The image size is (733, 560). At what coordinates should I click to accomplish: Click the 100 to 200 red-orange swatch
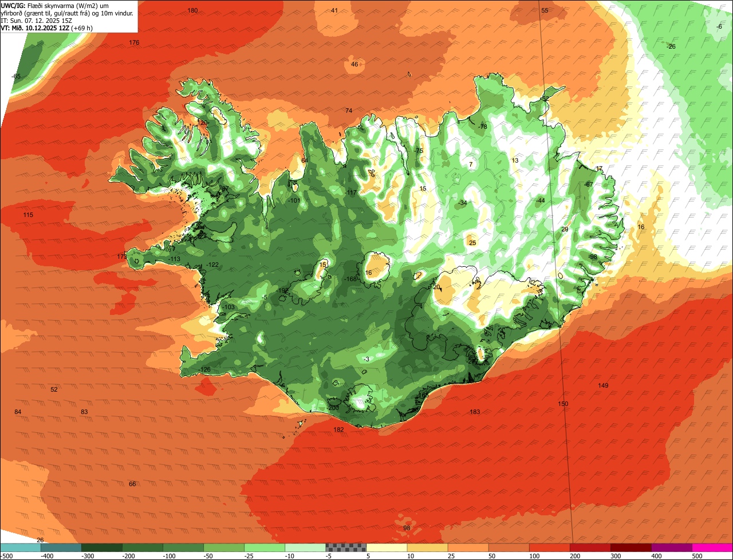(549, 547)
